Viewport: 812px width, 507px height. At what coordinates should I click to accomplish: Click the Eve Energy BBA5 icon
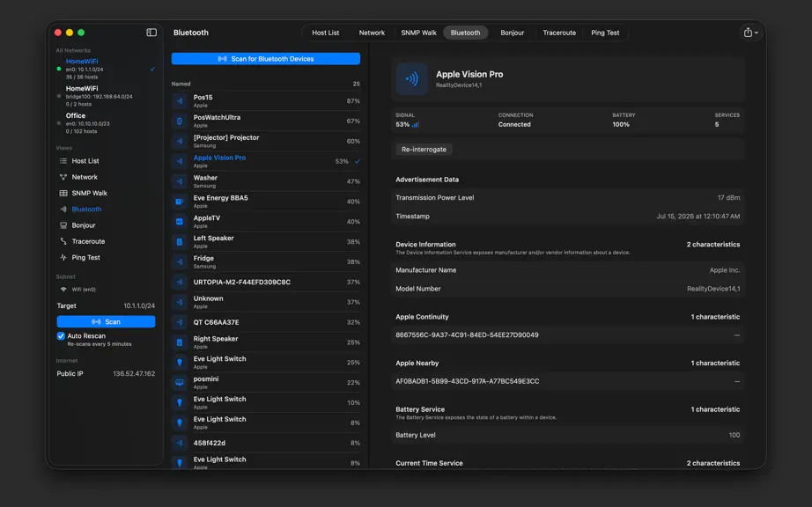(180, 202)
